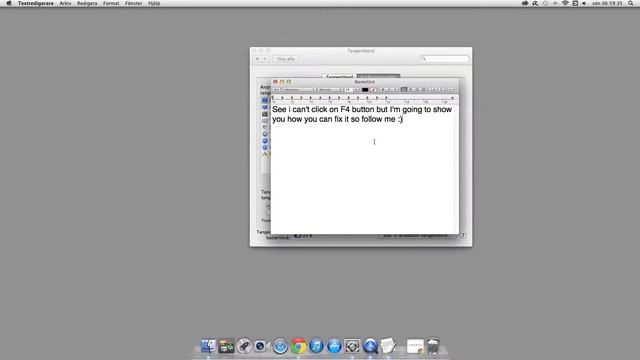The width and height of the screenshot is (640, 360).
Task: Open the document stack in the Dock
Action: point(415,347)
